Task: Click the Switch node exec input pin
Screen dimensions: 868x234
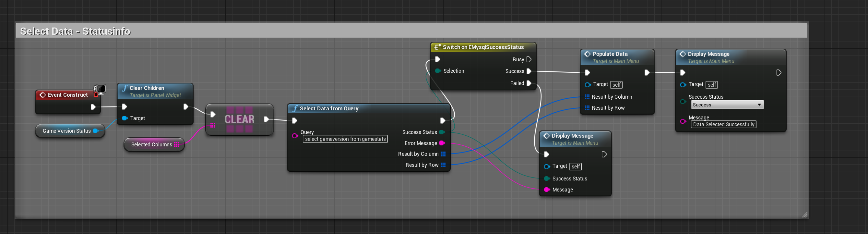Action: (x=437, y=59)
